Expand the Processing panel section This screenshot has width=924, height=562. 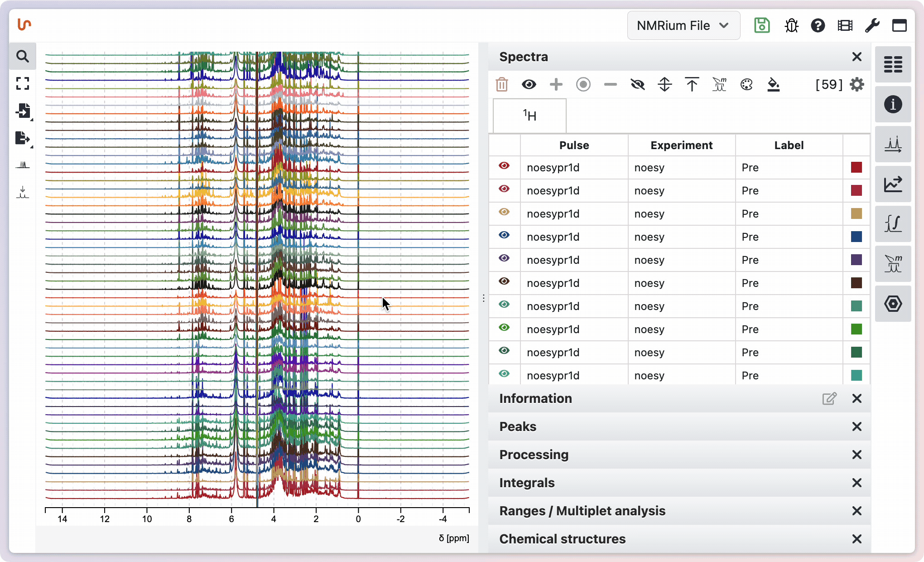(x=534, y=455)
